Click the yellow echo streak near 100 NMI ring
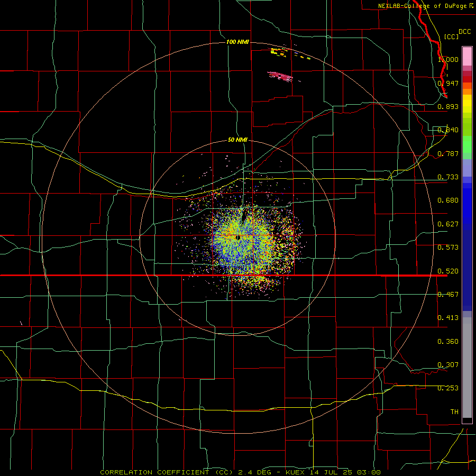 [279, 52]
